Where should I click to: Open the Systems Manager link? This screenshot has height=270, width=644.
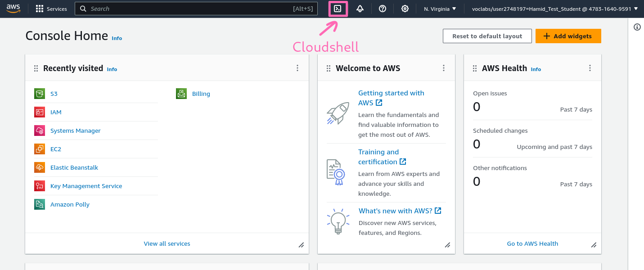click(76, 130)
